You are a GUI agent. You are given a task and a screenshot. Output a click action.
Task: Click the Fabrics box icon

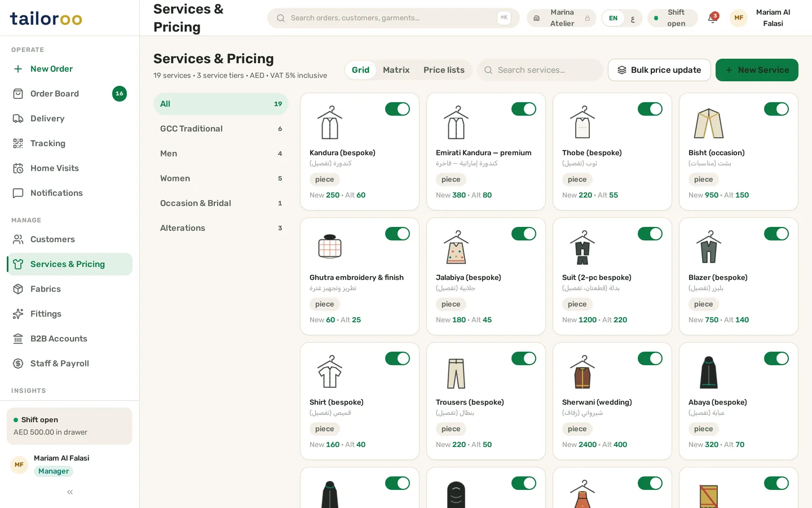(x=18, y=289)
